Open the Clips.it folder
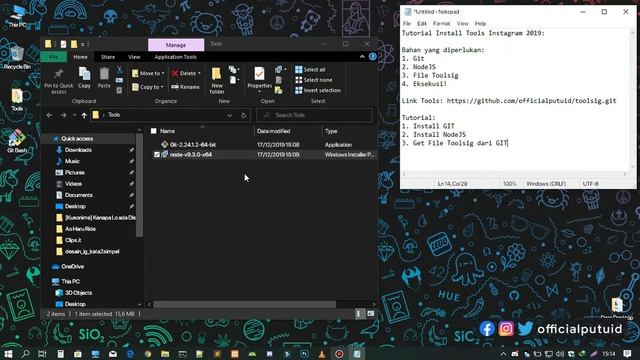The height and width of the screenshot is (360, 640). tap(73, 240)
